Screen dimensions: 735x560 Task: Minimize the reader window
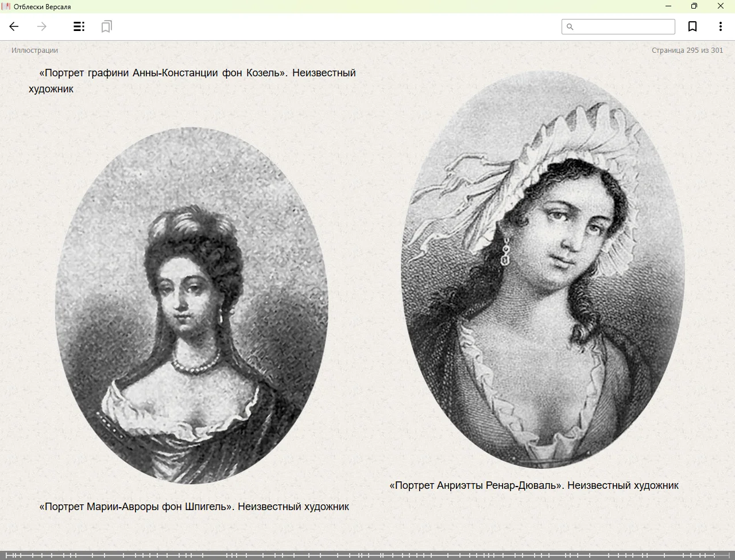(x=668, y=6)
